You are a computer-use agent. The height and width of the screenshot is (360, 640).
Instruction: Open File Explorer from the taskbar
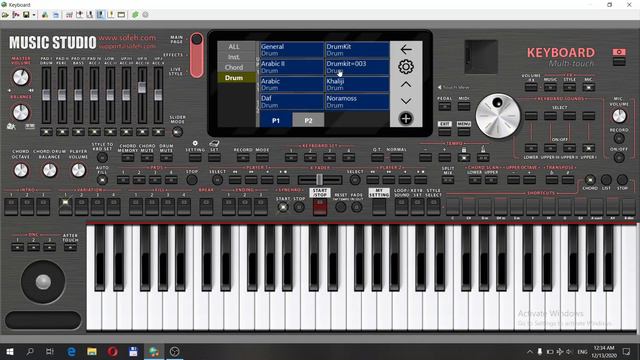(x=92, y=351)
